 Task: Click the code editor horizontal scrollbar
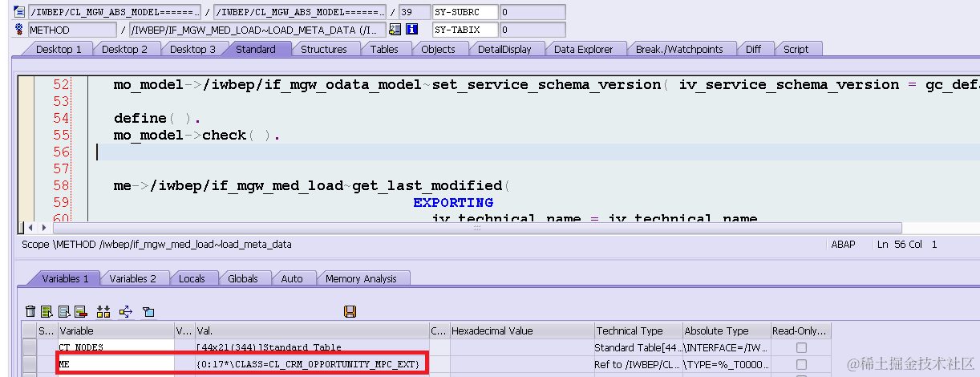476,228
